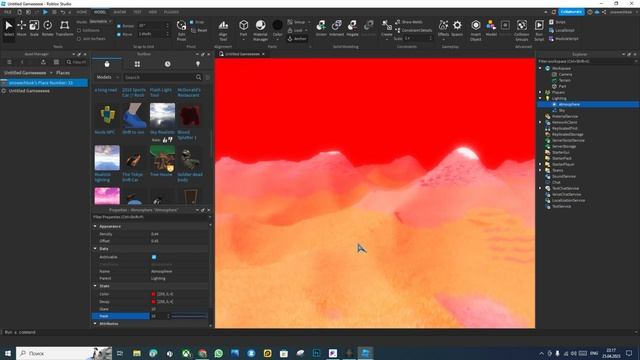
Task: Click the Haze property slider
Action: [189, 316]
